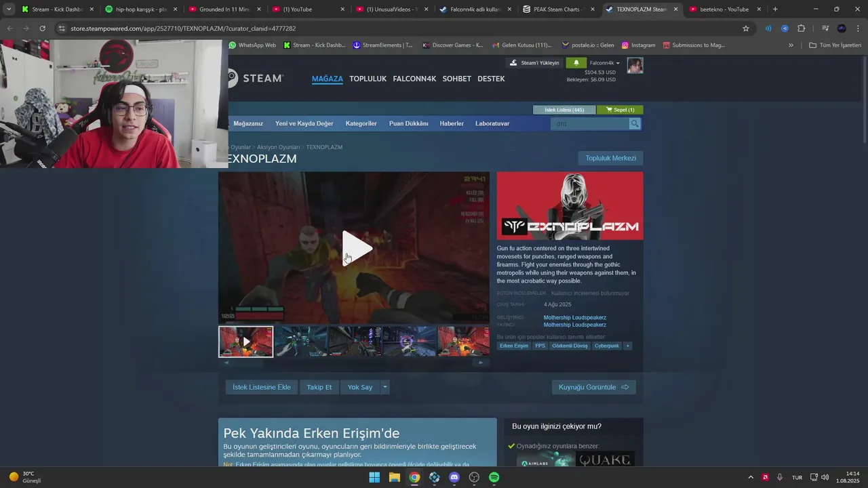Click the volume icon in system tray

pos(825,477)
